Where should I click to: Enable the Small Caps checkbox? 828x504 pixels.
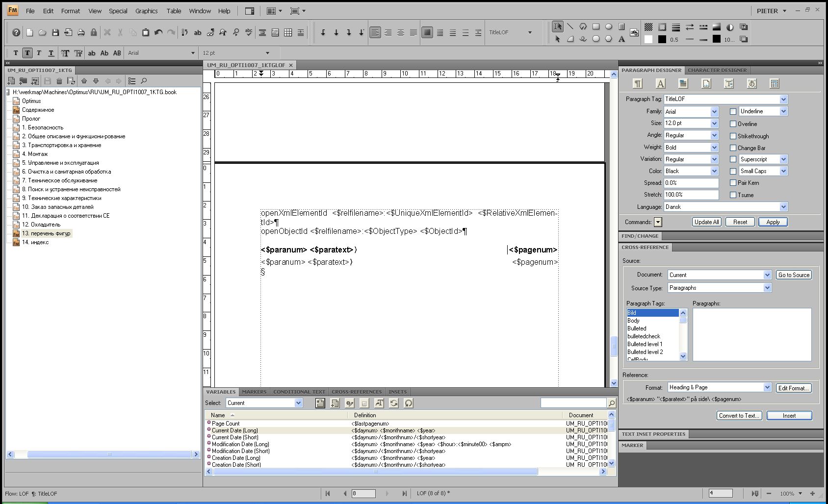tap(733, 171)
